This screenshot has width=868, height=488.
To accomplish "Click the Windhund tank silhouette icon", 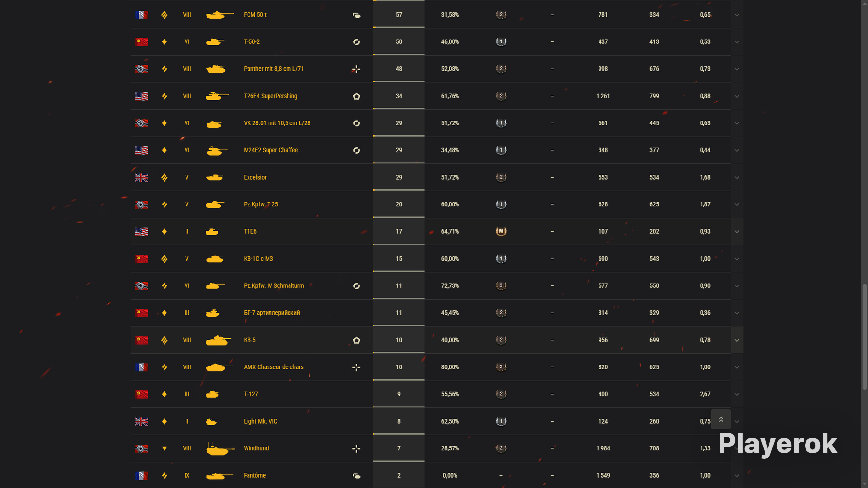I will [x=220, y=448].
